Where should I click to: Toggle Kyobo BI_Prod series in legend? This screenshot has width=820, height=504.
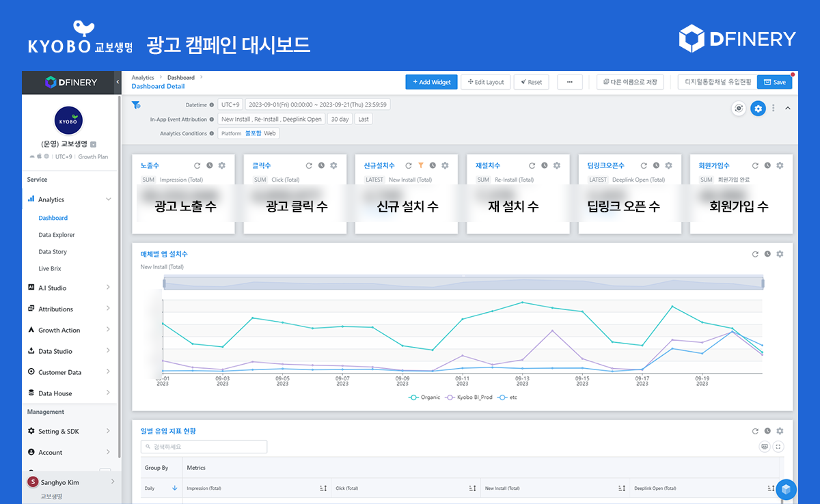469,397
